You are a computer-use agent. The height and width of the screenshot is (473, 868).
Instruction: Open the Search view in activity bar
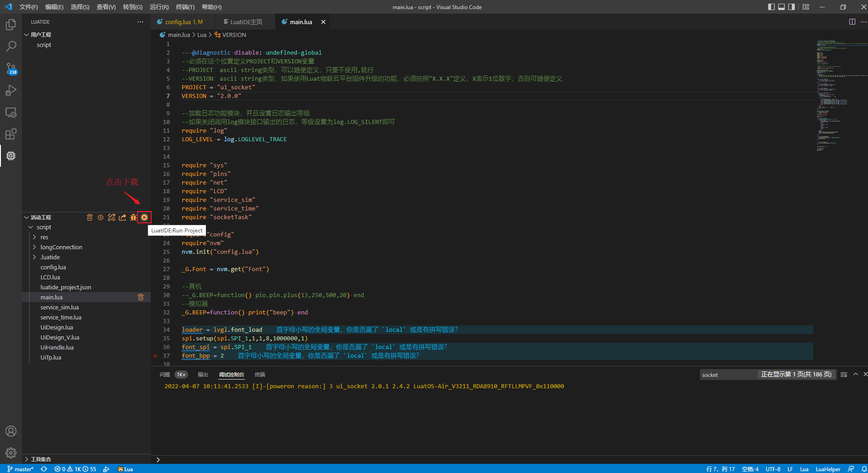coord(11,46)
